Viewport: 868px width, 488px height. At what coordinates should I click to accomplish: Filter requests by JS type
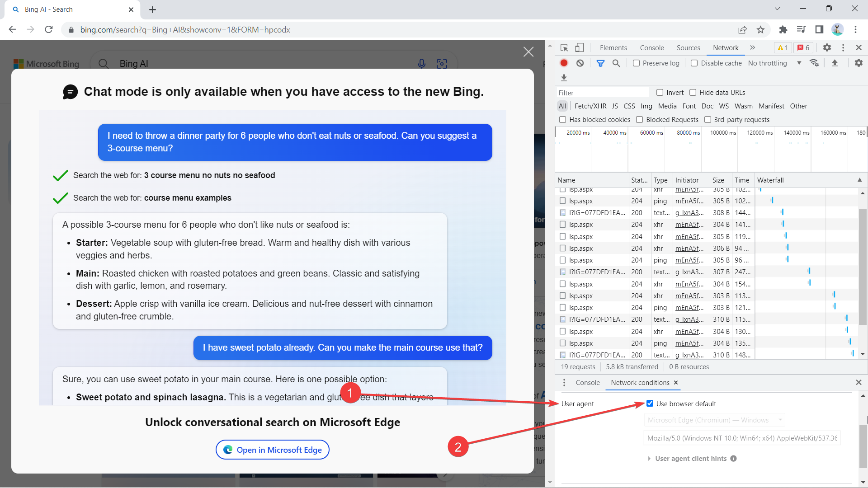615,106
